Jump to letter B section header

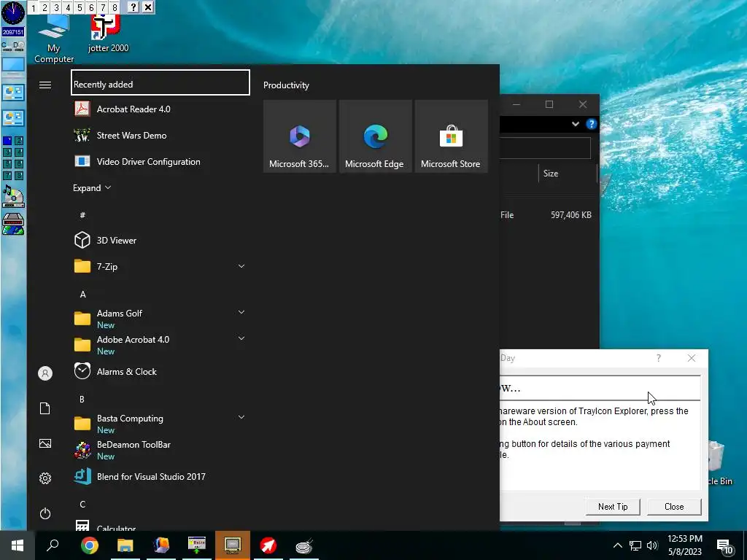point(82,399)
